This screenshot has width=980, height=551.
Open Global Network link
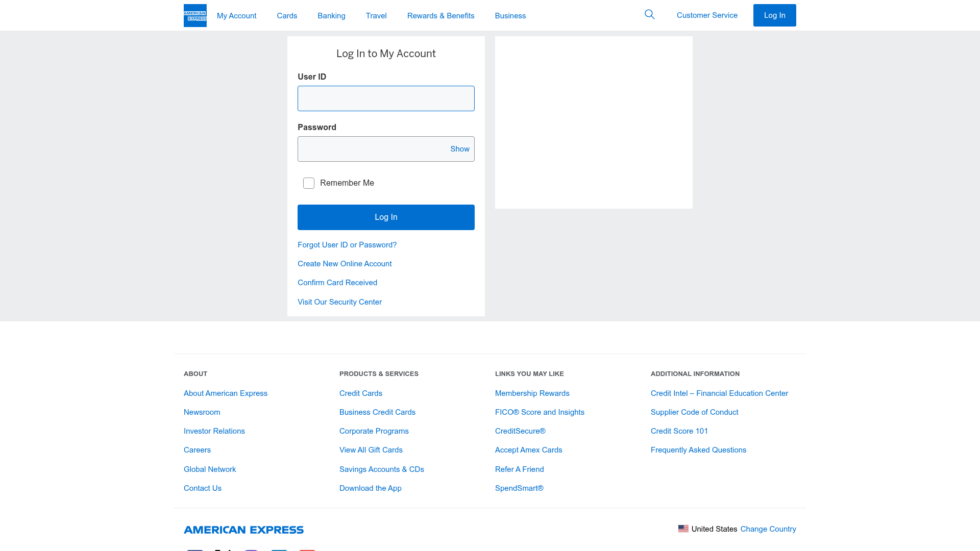point(210,469)
